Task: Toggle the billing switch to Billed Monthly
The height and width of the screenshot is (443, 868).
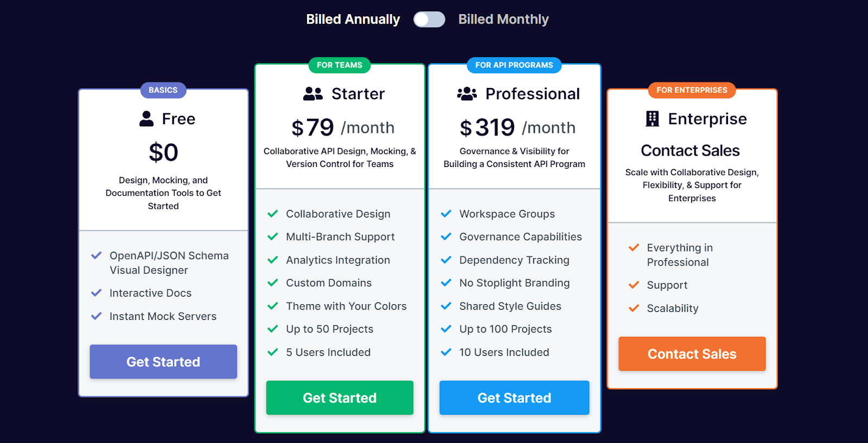Action: [430, 19]
